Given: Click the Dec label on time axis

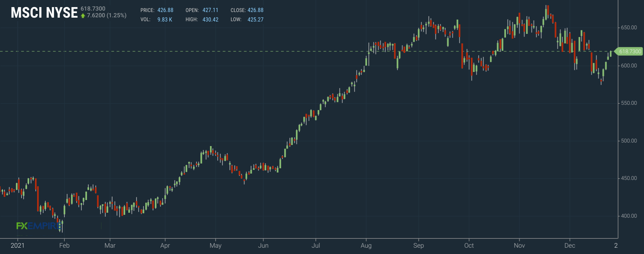Looking at the screenshot, I should tap(570, 246).
